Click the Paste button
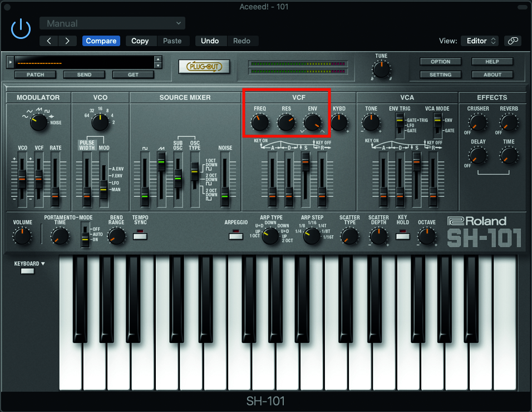532x412 pixels. point(173,41)
